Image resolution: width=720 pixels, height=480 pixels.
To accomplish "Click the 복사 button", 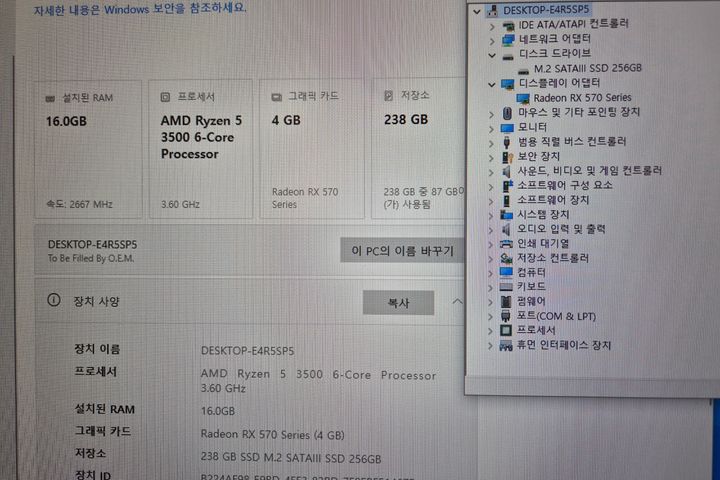I will click(398, 303).
